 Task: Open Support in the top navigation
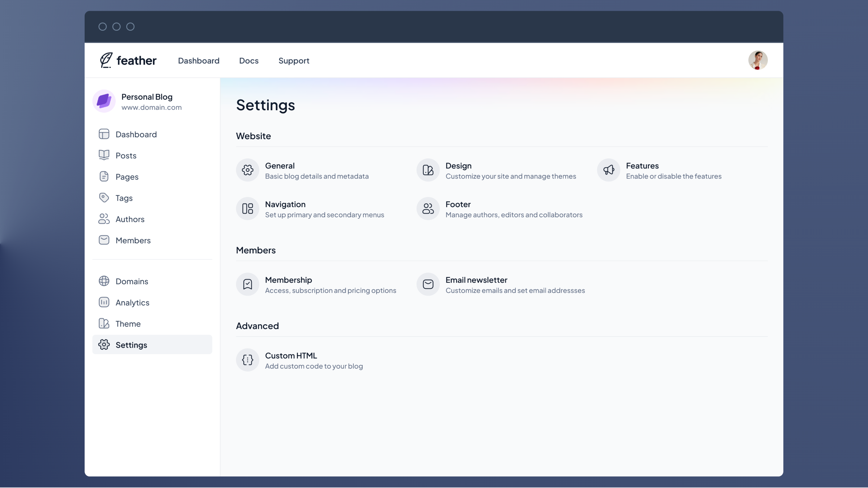tap(294, 61)
